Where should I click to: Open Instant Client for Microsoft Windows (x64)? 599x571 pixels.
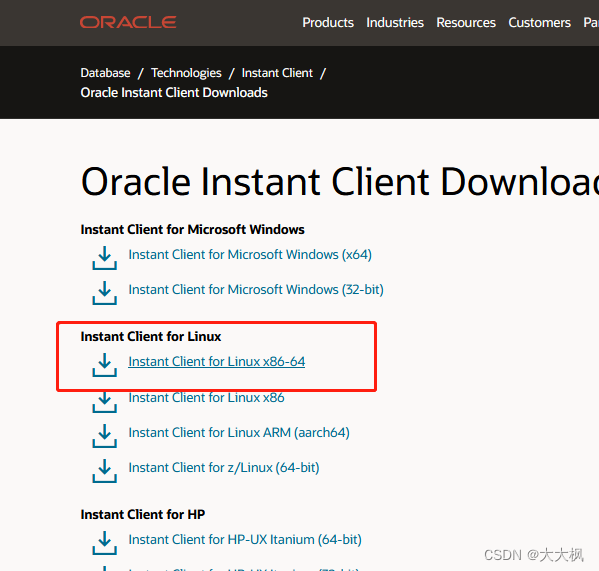tap(250, 254)
